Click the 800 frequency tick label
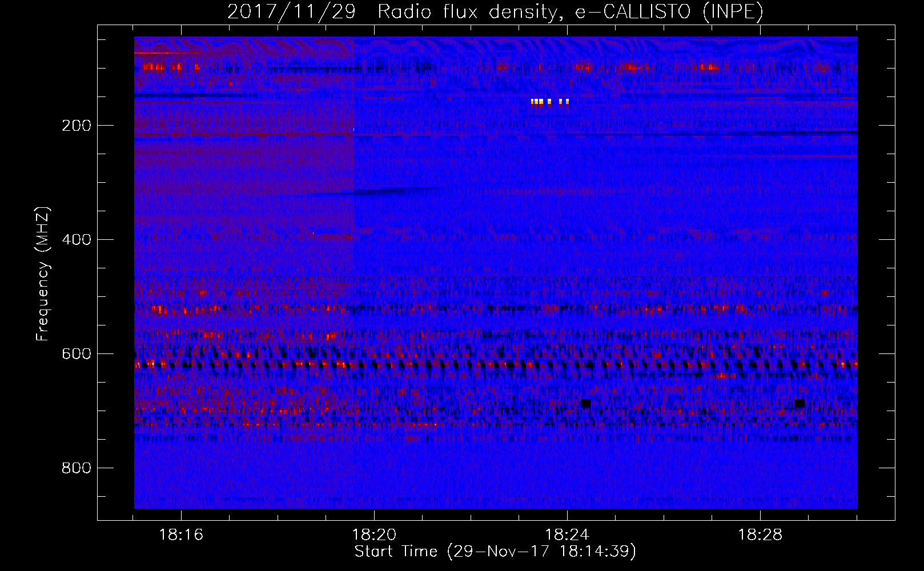924x571 pixels. (77, 468)
